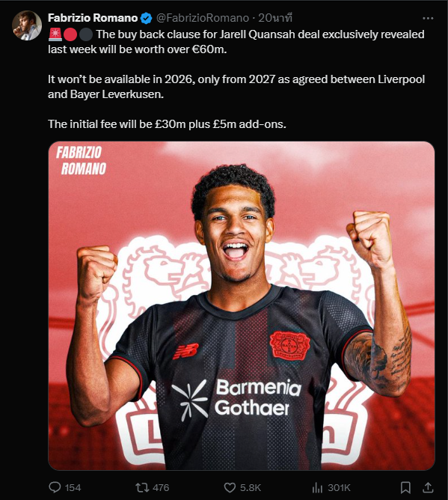Click the siren emoji in the tweet
The width and height of the screenshot is (448, 500).
click(x=55, y=34)
